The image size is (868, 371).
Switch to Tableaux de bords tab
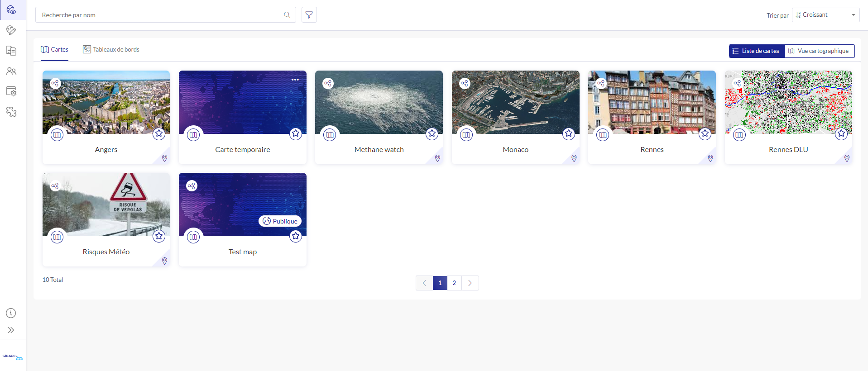(111, 50)
